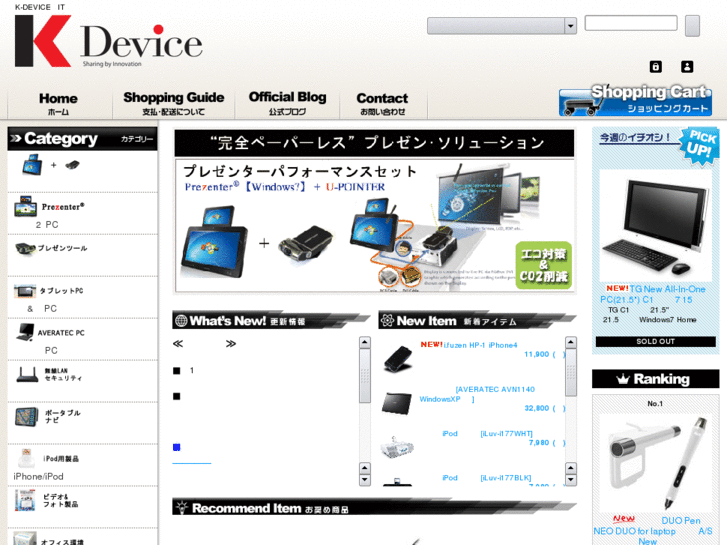Click the SOLD OUT bar
727x545 pixels.
[656, 341]
